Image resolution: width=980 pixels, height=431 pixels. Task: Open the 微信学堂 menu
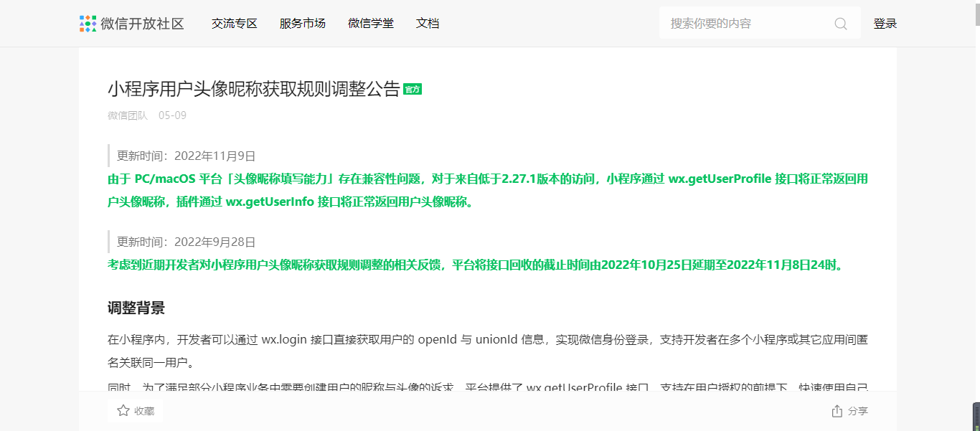tap(371, 24)
